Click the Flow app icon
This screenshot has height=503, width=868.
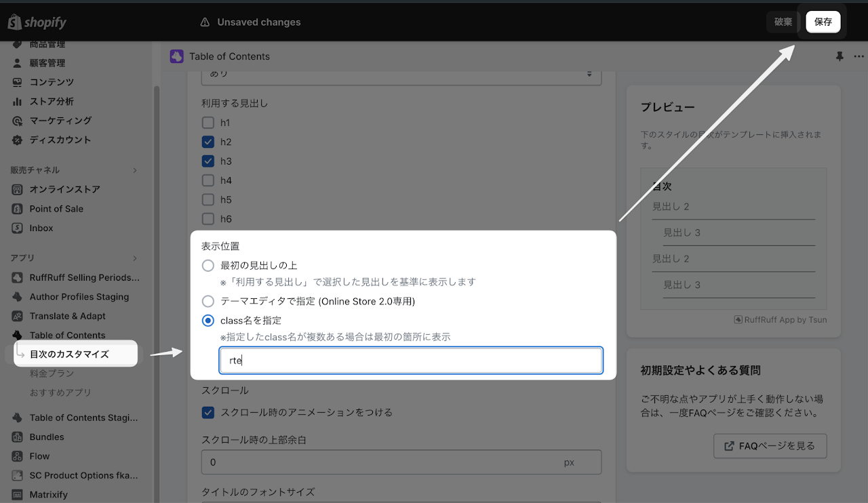click(x=18, y=456)
